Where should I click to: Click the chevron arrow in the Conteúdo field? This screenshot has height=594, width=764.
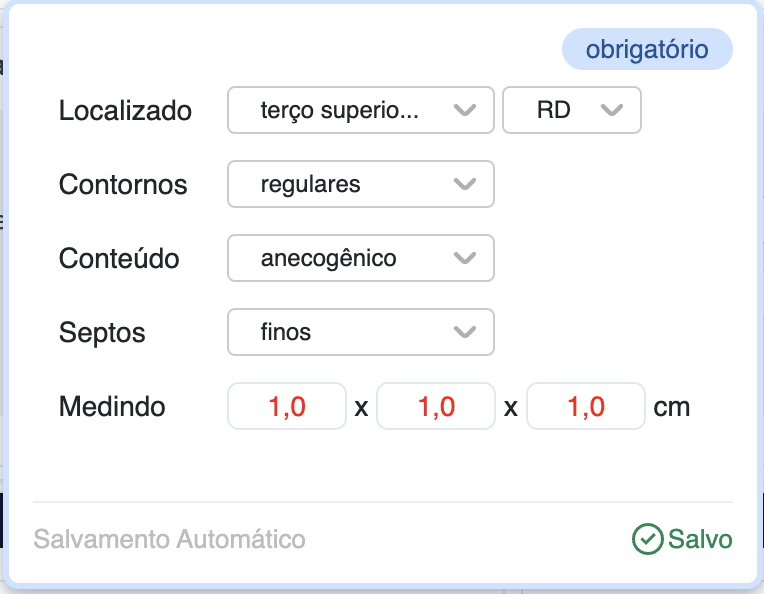pyautogui.click(x=464, y=258)
